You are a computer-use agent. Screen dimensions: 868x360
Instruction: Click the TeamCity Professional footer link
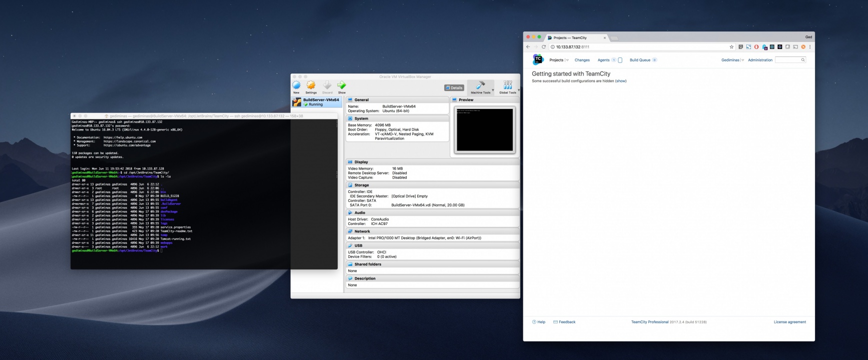click(x=649, y=322)
